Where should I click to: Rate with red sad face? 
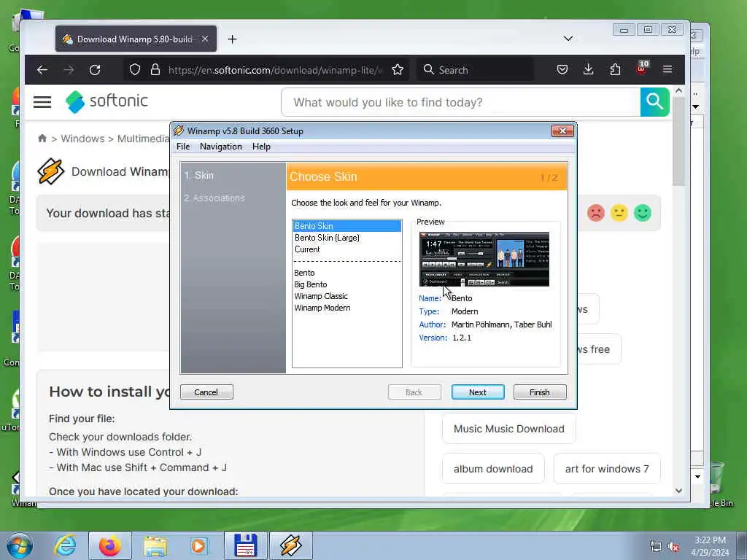(x=595, y=213)
